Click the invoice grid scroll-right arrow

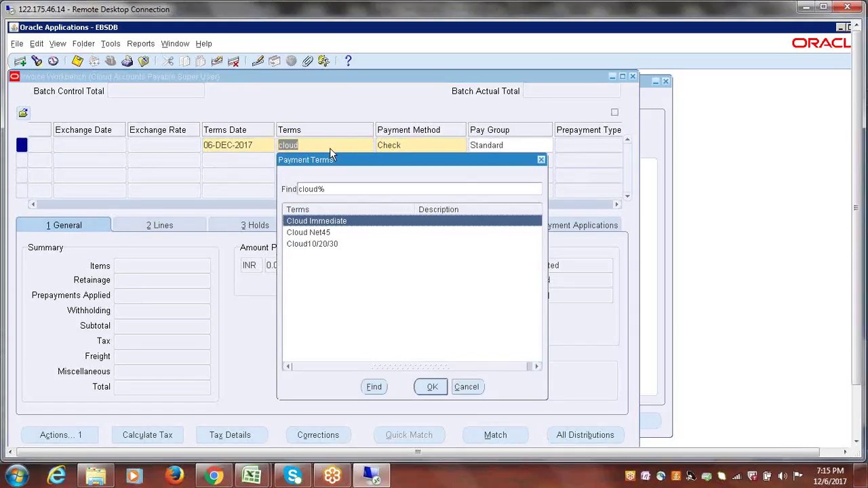point(616,204)
